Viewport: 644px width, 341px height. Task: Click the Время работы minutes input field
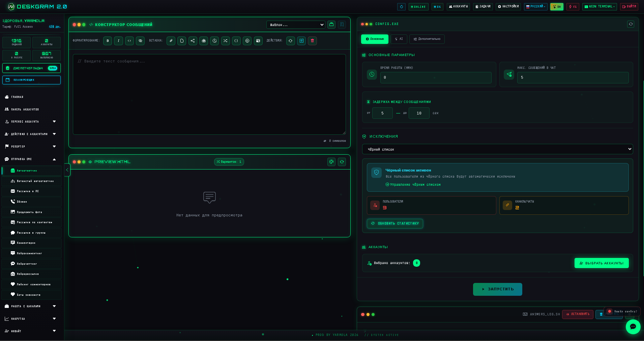[x=436, y=78]
